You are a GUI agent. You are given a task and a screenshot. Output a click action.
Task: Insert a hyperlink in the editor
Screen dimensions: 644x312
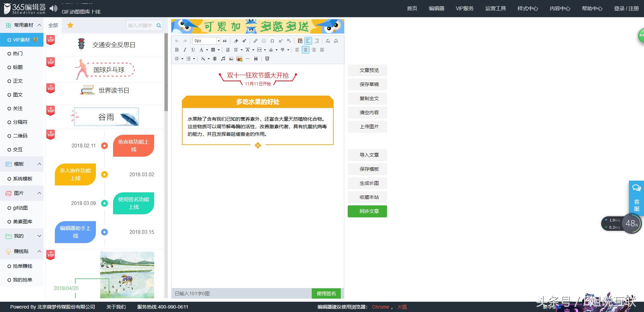click(256, 41)
